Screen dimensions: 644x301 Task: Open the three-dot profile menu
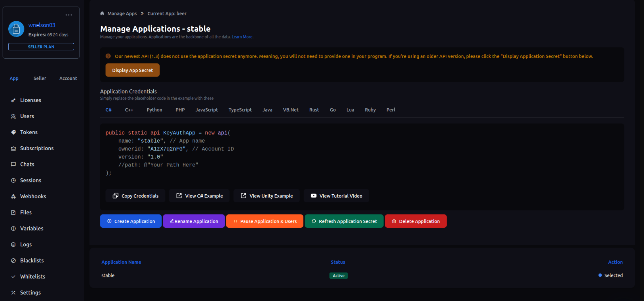point(68,15)
